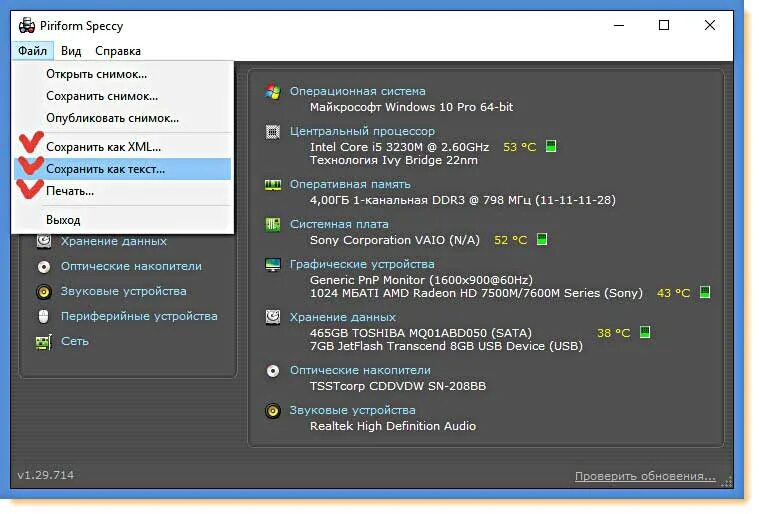This screenshot has width=759, height=514.
Task: Choose Сохранить снимок... menu entry
Action: click(x=122, y=96)
